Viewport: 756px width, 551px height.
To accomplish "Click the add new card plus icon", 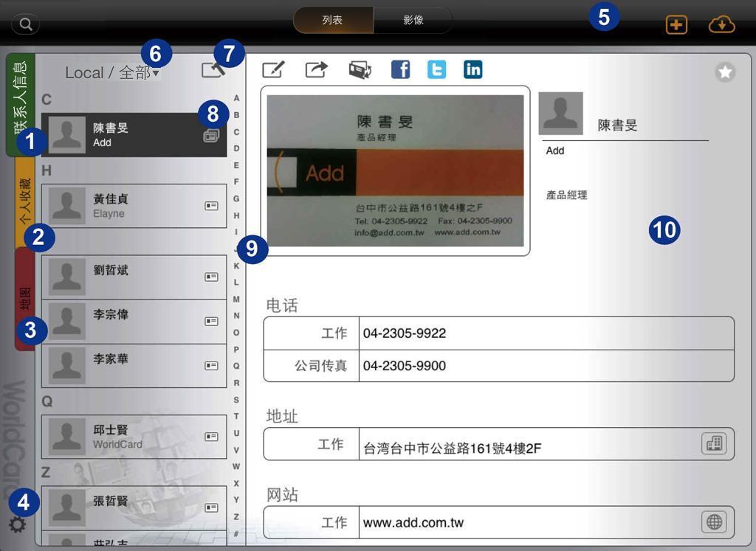I will [676, 24].
